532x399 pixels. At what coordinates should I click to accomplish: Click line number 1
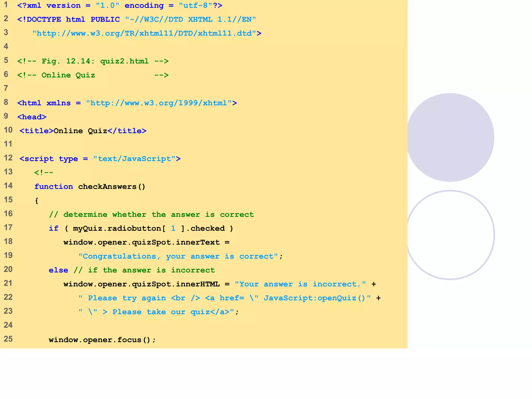[x=6, y=5]
